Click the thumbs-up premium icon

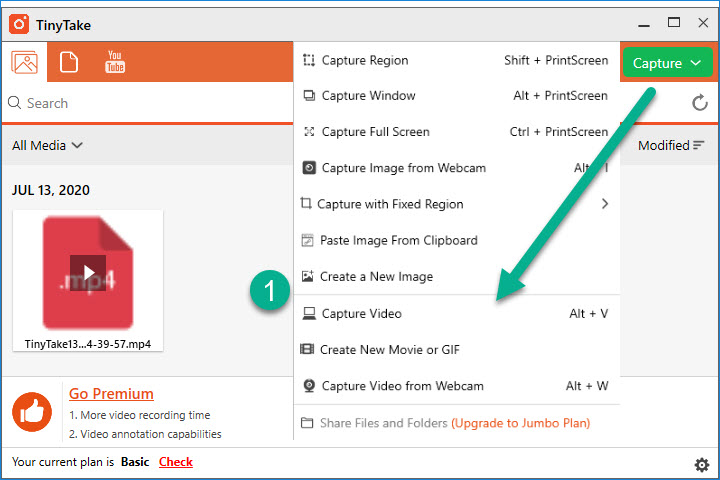32,412
